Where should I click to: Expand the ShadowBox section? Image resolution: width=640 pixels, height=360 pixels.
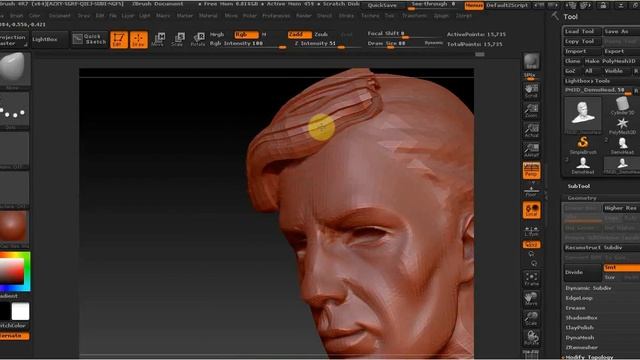click(582, 318)
